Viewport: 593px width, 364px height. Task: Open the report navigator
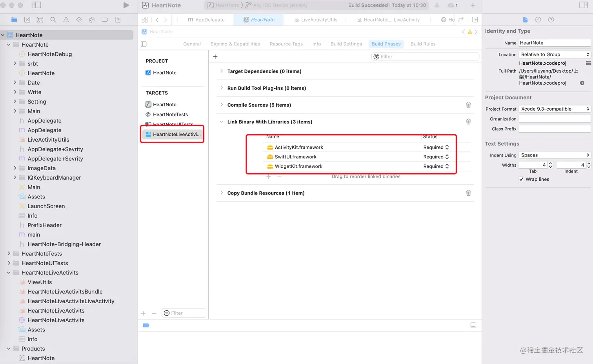click(118, 20)
